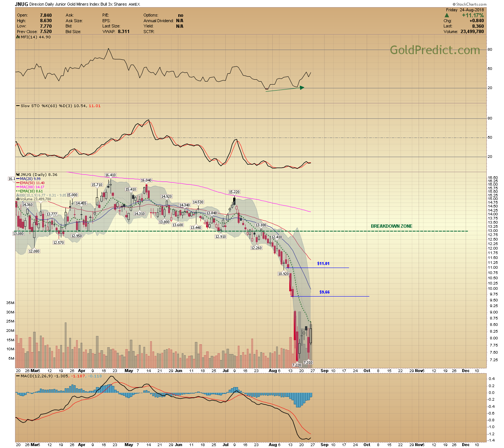Viewport: 504px width, 448px height.
Task: Click the Chg value '+0.840'
Action: coord(477,21)
